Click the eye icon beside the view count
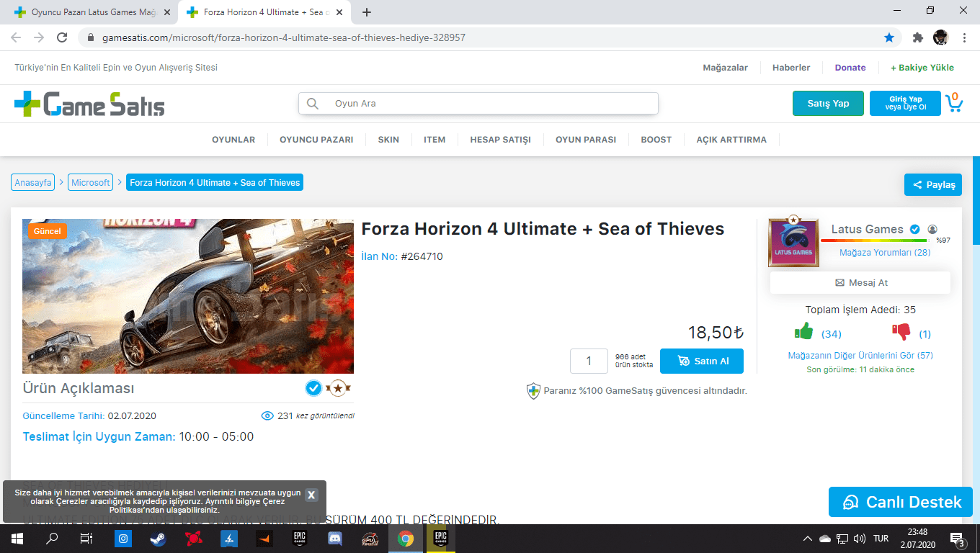Viewport: 980px width, 553px height. click(x=267, y=415)
